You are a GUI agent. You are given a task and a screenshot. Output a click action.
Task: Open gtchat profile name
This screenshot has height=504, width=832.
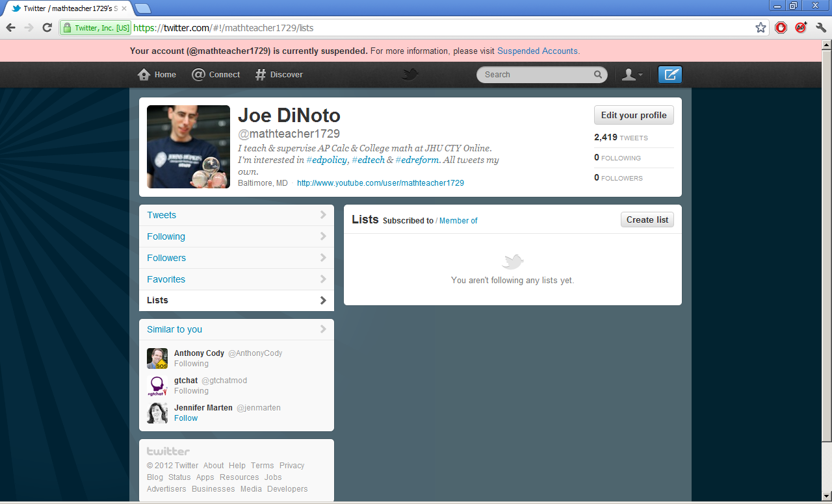pos(186,381)
